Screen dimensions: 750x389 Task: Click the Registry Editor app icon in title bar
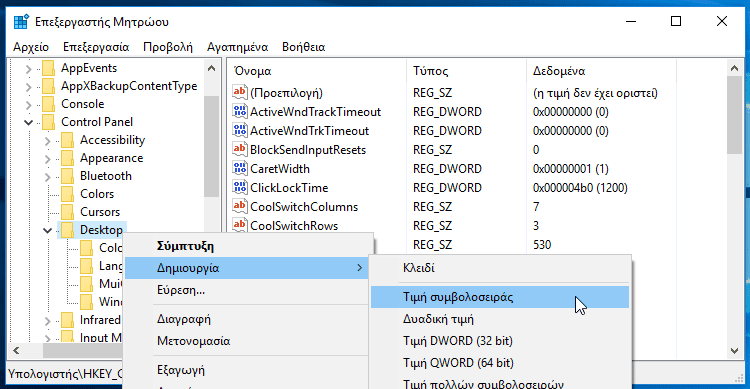tap(21, 22)
